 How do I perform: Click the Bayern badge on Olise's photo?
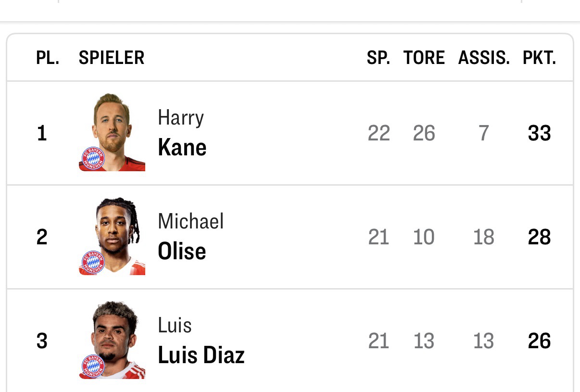tap(93, 262)
